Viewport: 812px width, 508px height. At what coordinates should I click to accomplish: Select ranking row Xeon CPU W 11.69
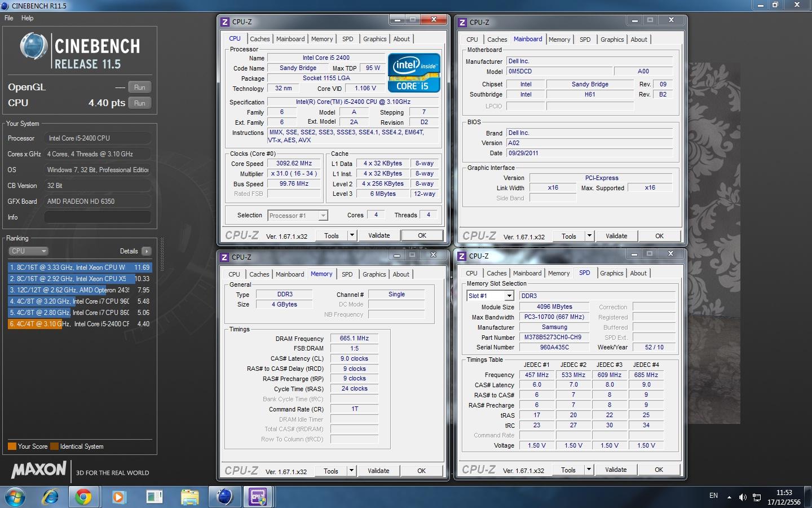click(80, 268)
